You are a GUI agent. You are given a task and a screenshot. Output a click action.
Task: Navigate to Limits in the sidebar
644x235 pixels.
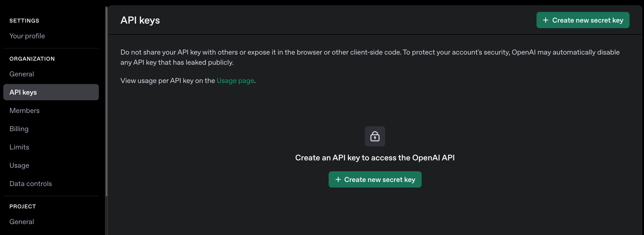[19, 147]
